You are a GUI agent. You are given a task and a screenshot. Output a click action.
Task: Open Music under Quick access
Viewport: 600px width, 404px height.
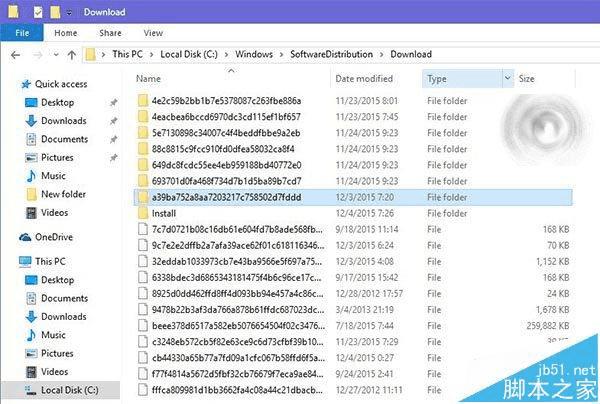[x=53, y=176]
